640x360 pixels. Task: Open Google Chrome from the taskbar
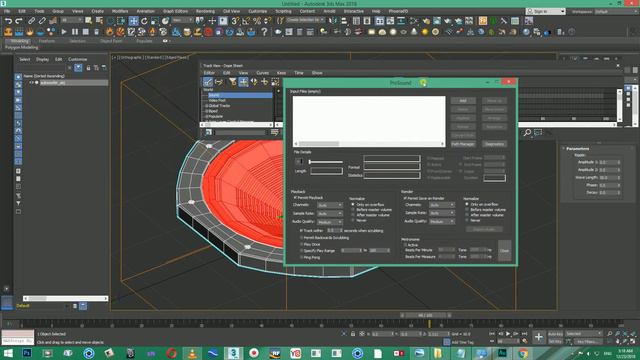(523, 353)
